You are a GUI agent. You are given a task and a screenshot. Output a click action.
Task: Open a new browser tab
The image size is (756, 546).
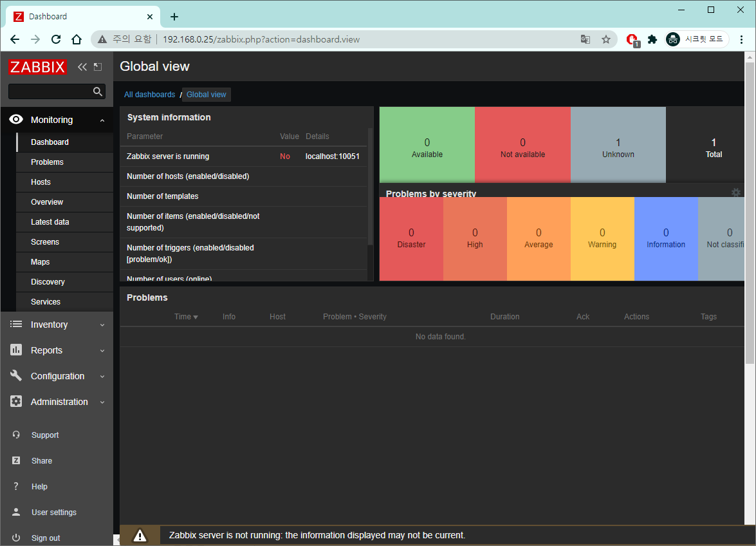[x=174, y=17]
